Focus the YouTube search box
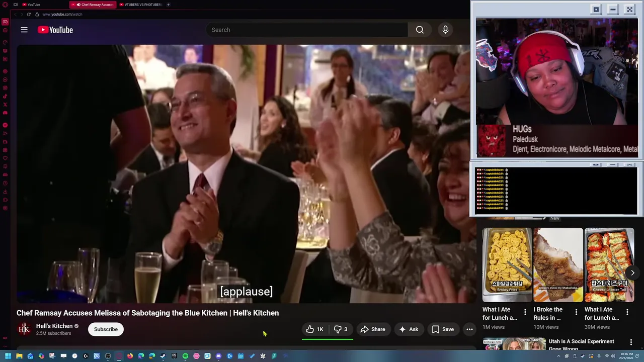 click(307, 30)
